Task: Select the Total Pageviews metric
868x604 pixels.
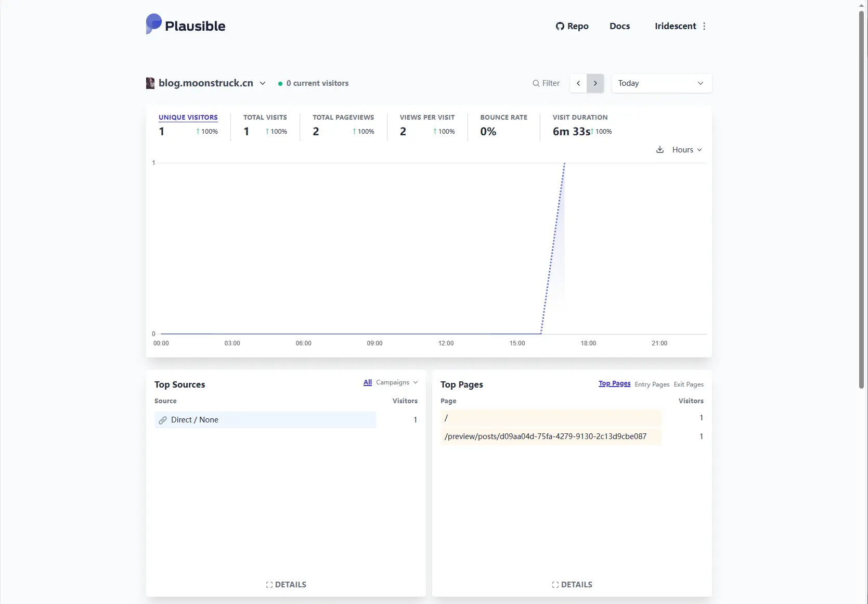Action: coord(343,118)
